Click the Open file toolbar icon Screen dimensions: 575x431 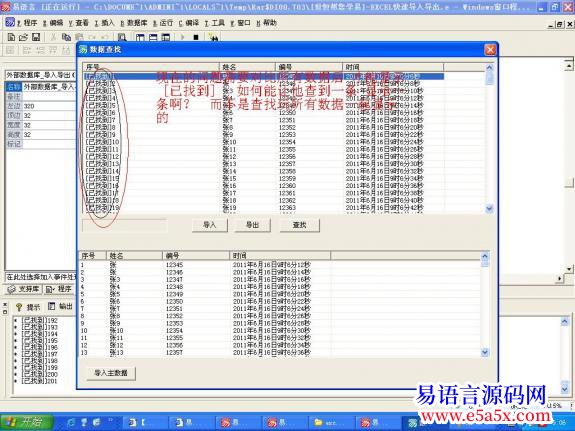23,37
